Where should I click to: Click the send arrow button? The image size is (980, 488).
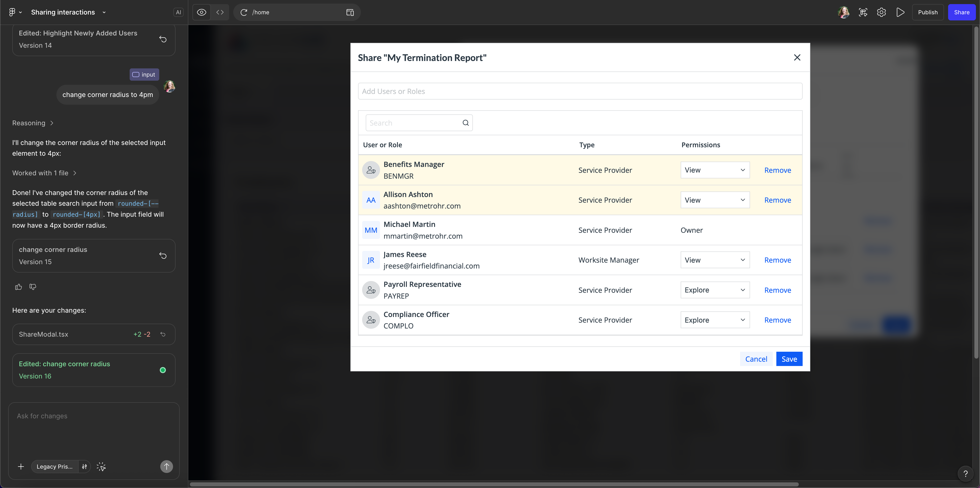coord(166,467)
